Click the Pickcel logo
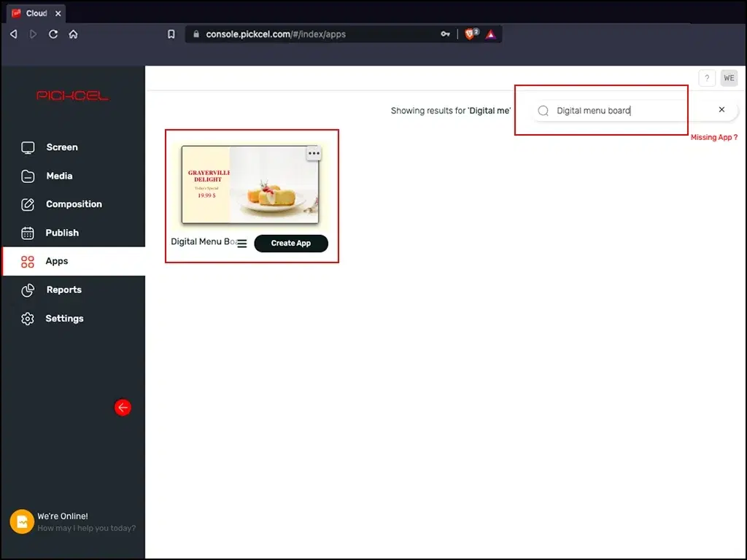Image resolution: width=747 pixels, height=560 pixels. tap(73, 94)
